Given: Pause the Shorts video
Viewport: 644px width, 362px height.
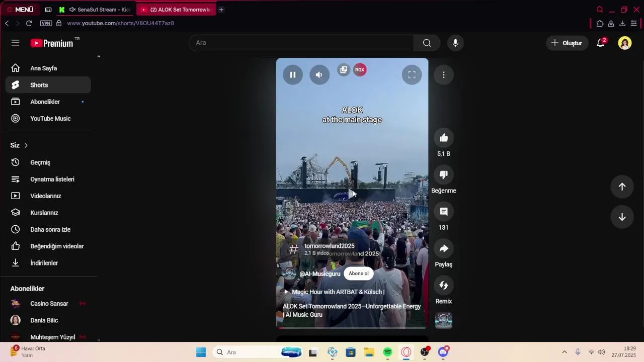Looking at the screenshot, I should (292, 75).
